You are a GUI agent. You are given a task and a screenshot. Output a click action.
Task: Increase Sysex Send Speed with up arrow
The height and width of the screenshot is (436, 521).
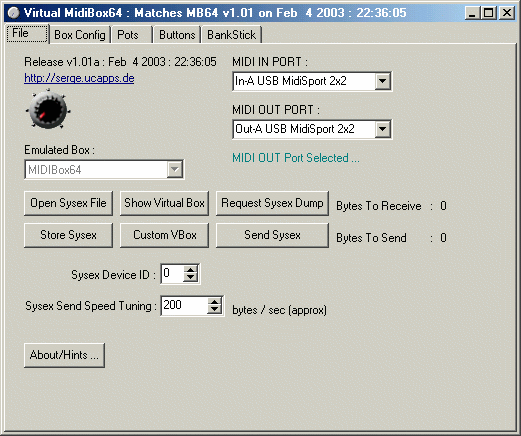(214, 301)
